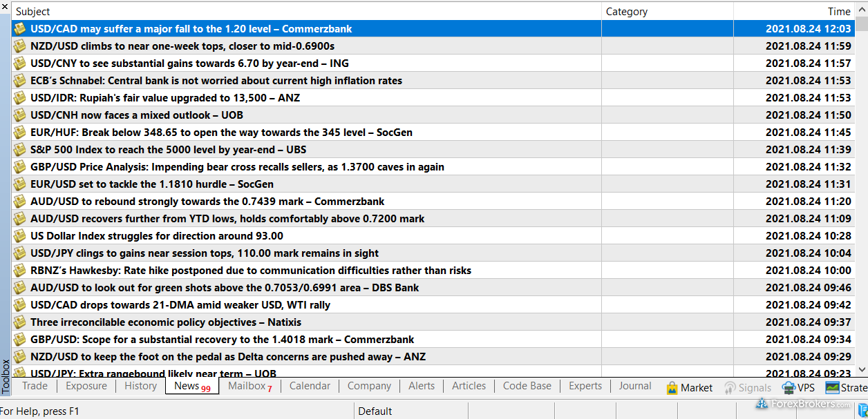Click news icon beside RBNZ's Hawkesby headline

click(19, 271)
